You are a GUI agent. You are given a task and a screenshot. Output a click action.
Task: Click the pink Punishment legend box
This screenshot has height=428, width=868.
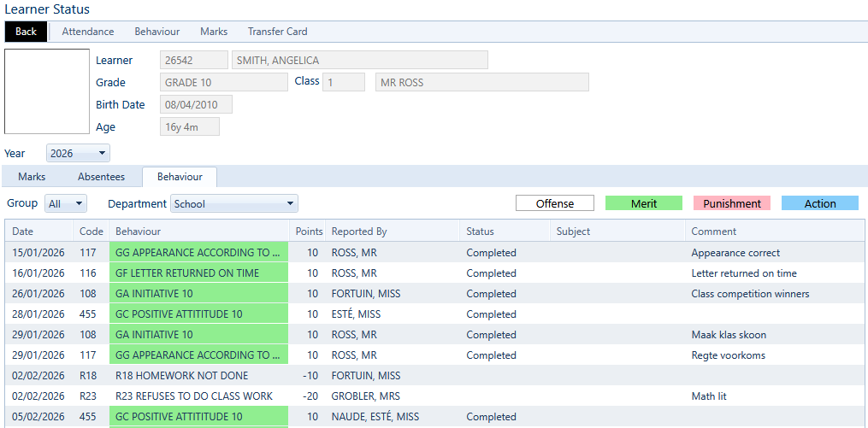pyautogui.click(x=732, y=203)
